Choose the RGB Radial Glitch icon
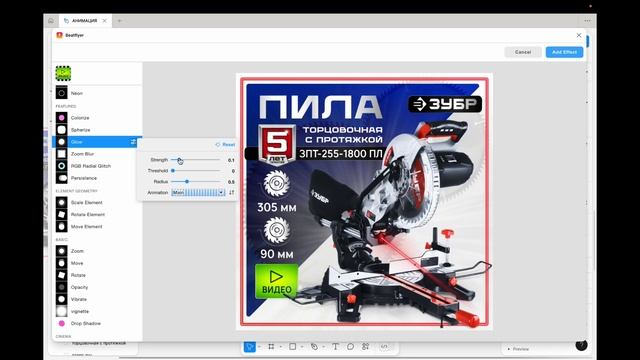The height and width of the screenshot is (360, 640). tap(62, 166)
